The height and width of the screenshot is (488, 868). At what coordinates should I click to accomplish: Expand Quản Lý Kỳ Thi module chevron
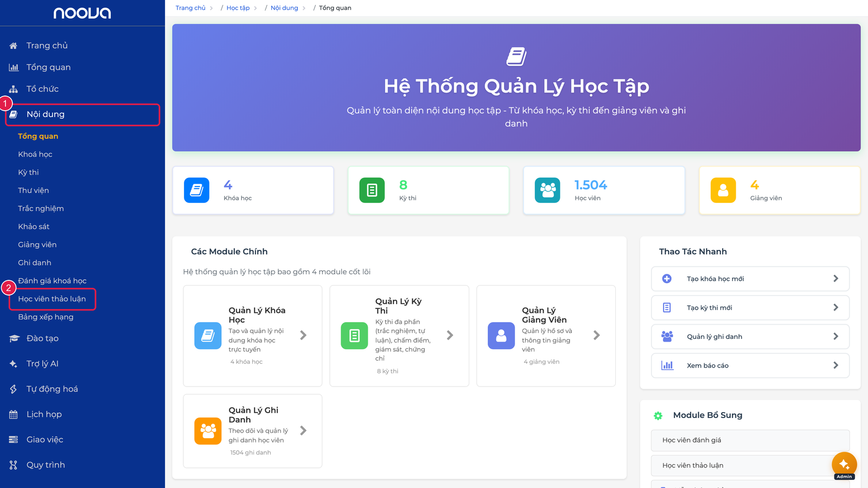pos(450,336)
